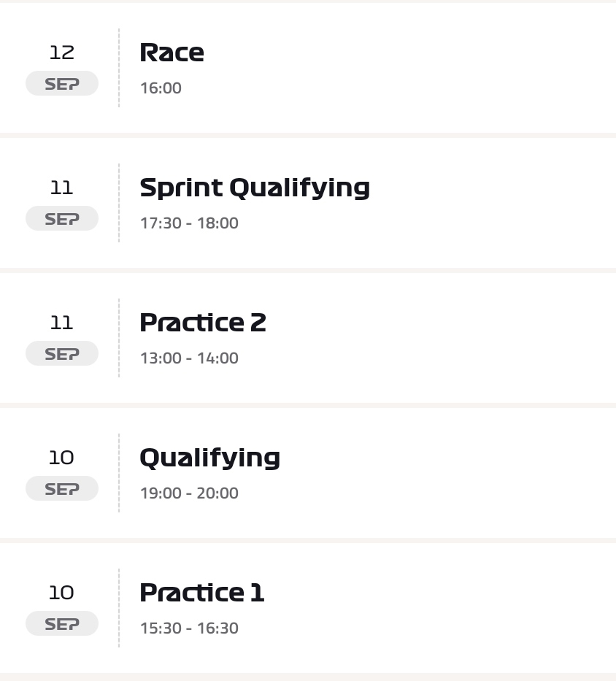Click date 10 next to Practice 1
The width and height of the screenshot is (616, 681).
pyautogui.click(x=62, y=593)
